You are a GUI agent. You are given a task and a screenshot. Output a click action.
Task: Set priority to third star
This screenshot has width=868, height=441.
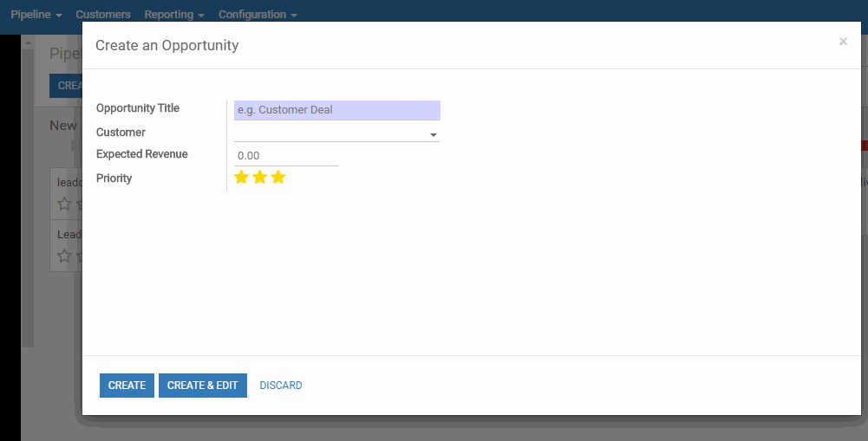point(277,177)
